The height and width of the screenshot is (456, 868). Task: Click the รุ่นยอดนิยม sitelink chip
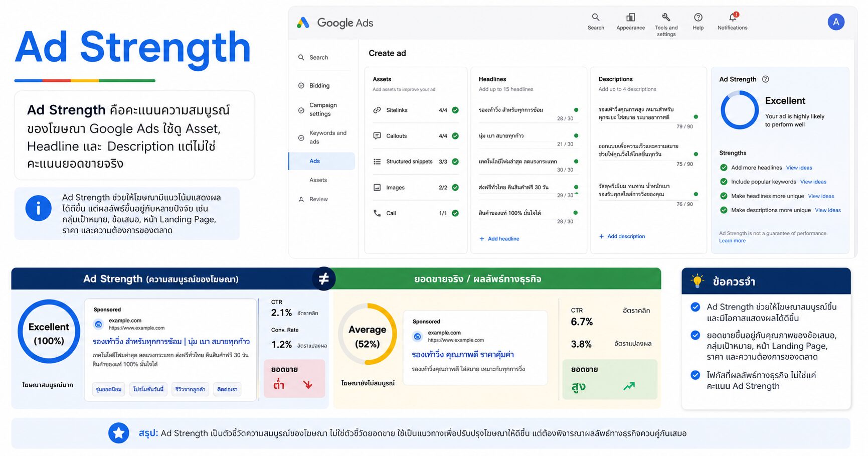(109, 389)
